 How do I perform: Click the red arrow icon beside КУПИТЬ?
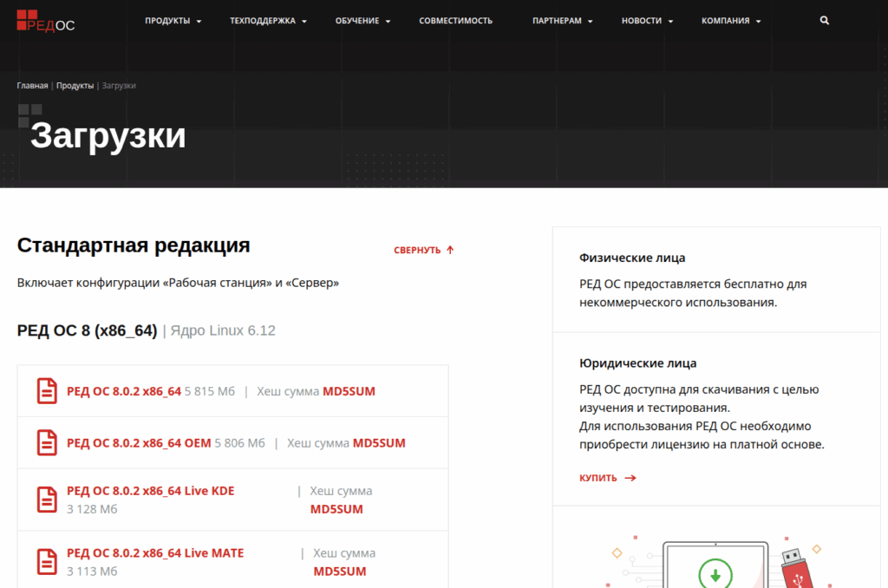click(x=630, y=477)
